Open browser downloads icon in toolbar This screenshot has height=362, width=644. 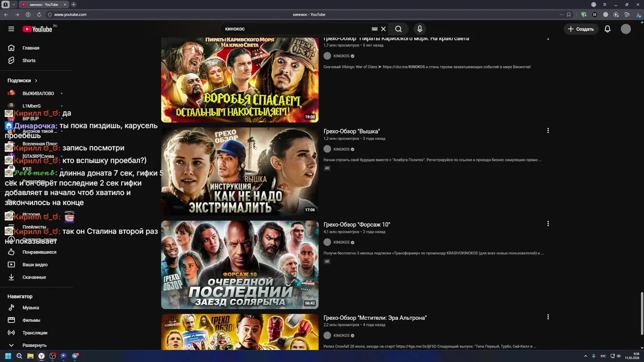coord(638,15)
